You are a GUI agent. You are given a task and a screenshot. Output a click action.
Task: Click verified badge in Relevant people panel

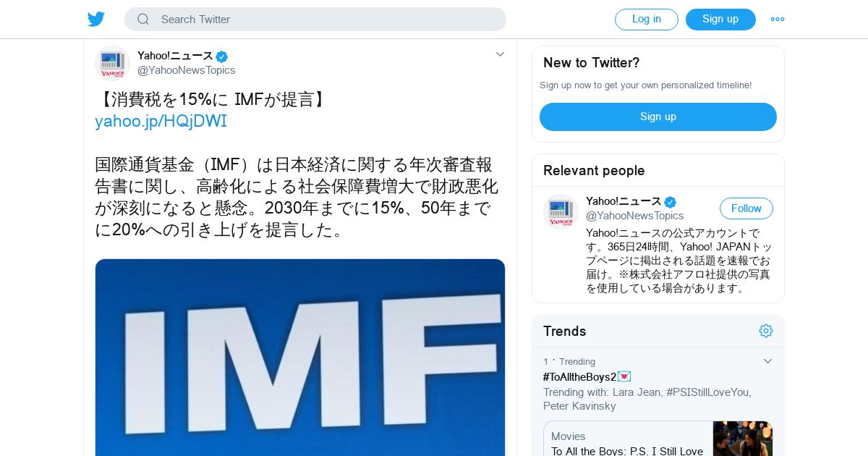point(671,202)
